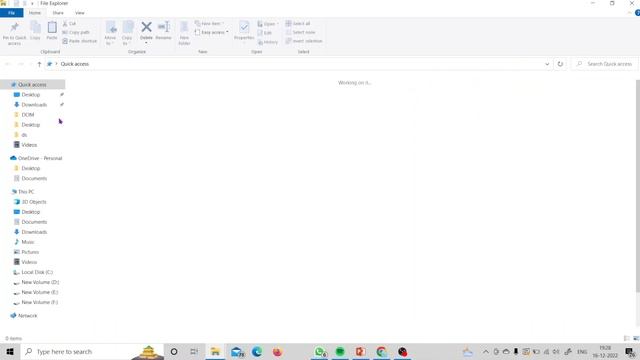Click the vertical scrollbar on right edge
This screenshot has width=640, height=360.
coord(638,186)
